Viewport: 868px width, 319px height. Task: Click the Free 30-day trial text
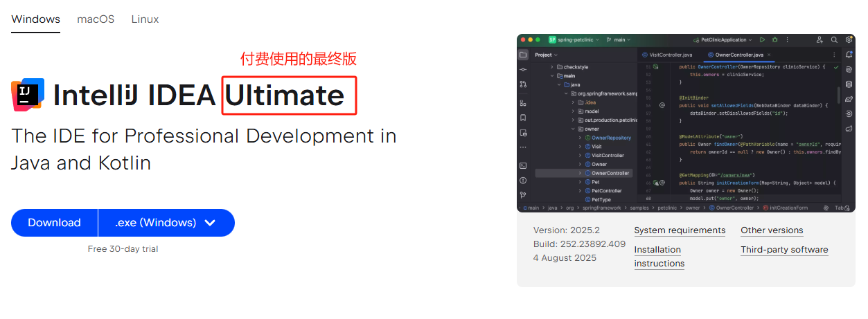(123, 248)
